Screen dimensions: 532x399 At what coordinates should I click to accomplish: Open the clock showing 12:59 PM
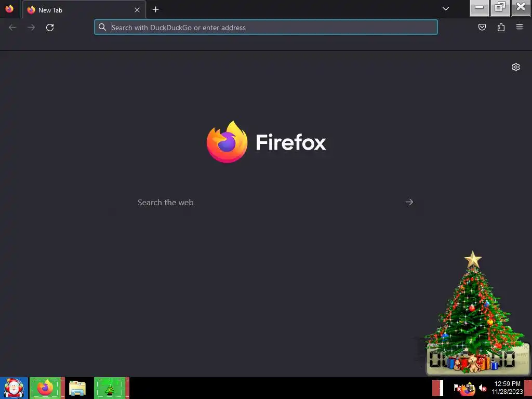coord(508,388)
